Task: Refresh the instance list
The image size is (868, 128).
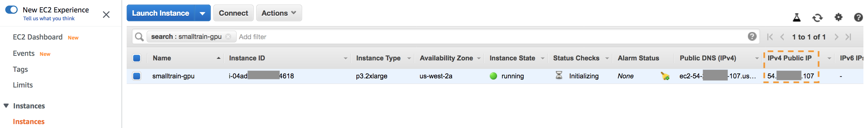Action: point(817,18)
